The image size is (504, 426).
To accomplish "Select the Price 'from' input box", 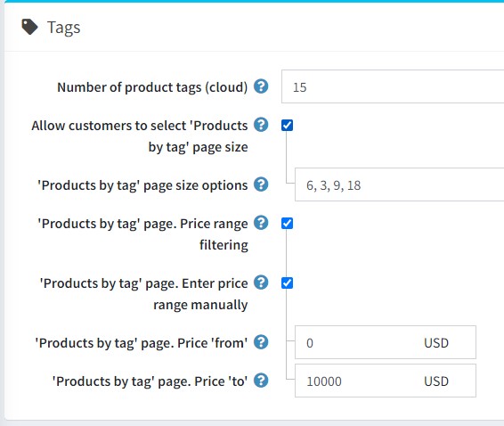I will pyautogui.click(x=386, y=342).
